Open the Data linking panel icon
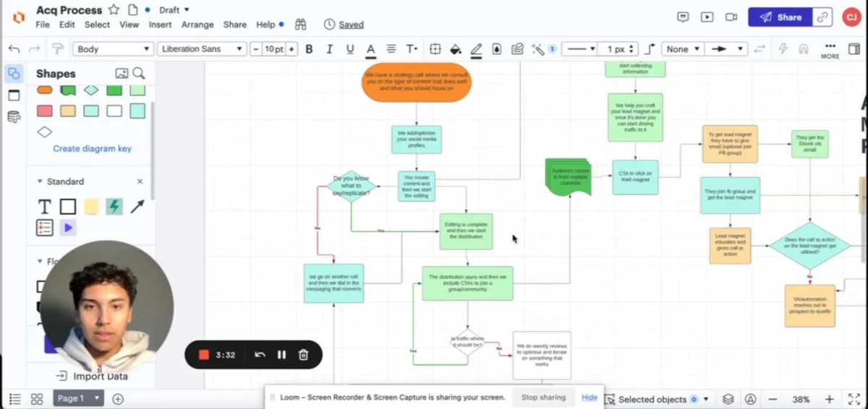 pyautogui.click(x=13, y=117)
